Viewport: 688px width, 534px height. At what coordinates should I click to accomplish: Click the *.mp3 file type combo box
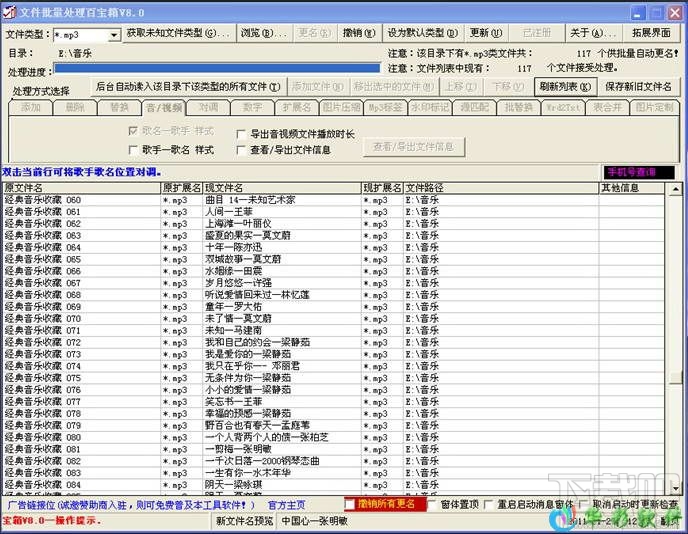pyautogui.click(x=86, y=35)
